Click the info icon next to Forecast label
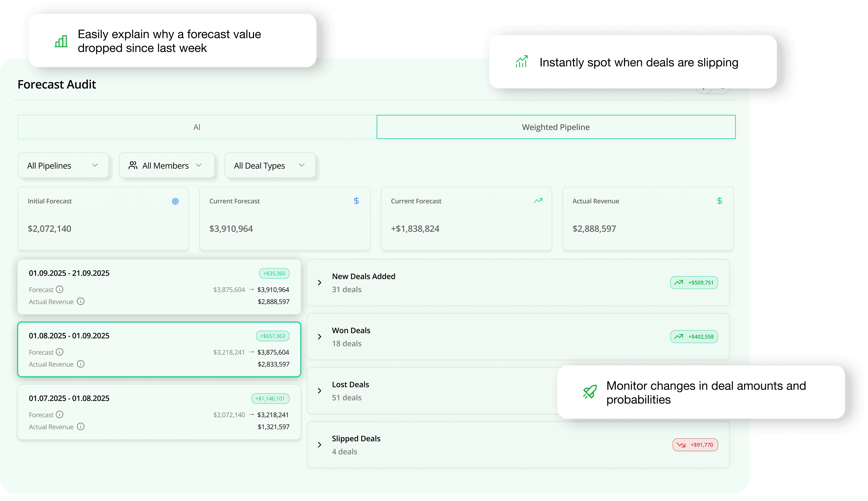The width and height of the screenshot is (868, 501). pos(60,289)
